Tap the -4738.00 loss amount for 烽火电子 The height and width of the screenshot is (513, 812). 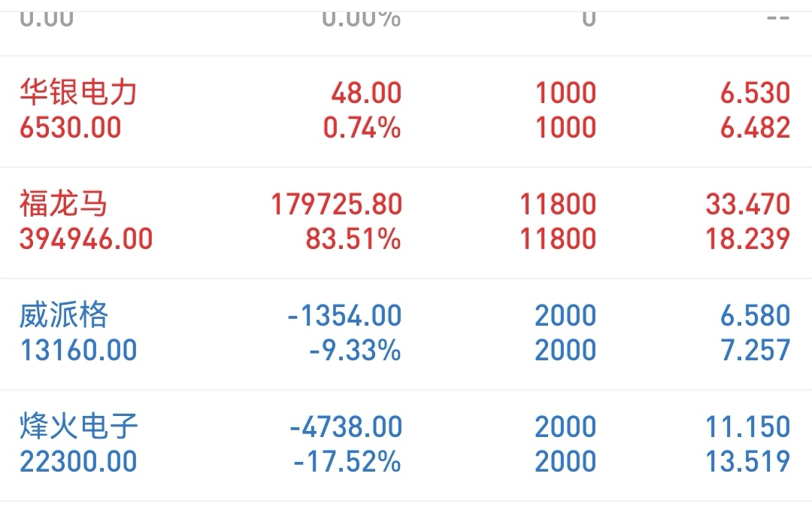pos(346,426)
